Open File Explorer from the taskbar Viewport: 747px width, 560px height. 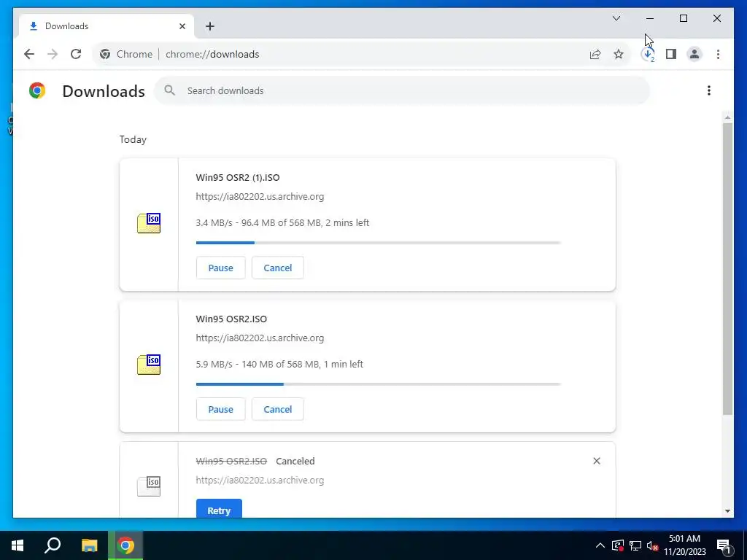(x=89, y=545)
